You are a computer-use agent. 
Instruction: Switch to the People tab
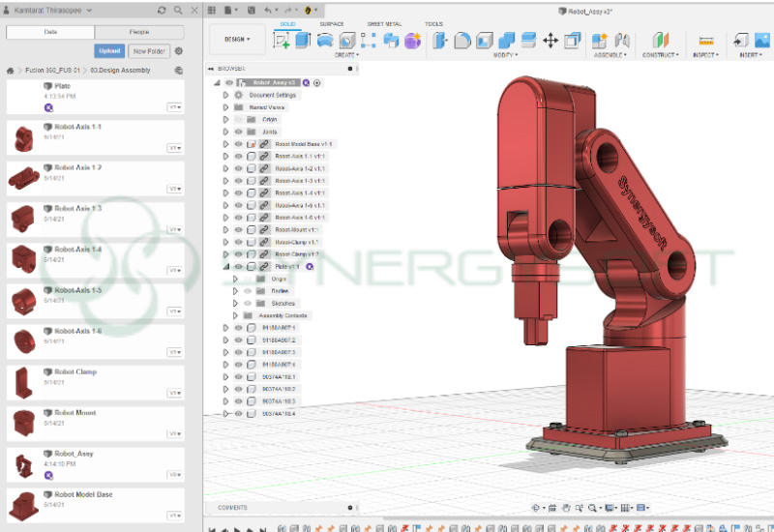tap(138, 32)
